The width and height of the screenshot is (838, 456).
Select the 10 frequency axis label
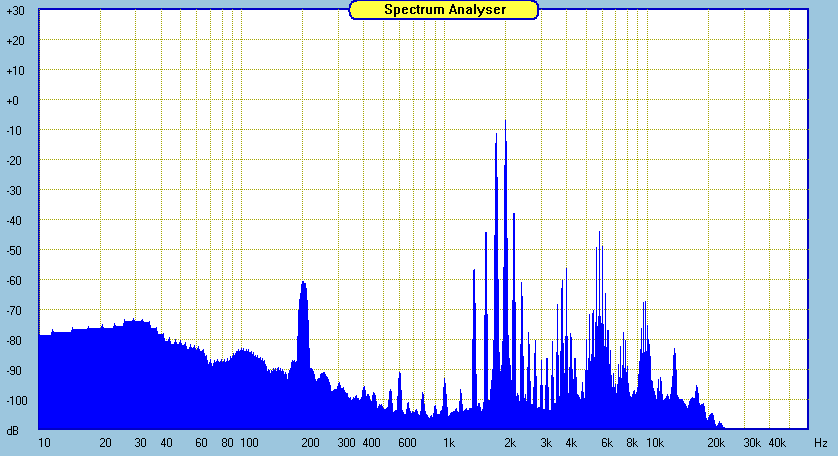[44, 443]
